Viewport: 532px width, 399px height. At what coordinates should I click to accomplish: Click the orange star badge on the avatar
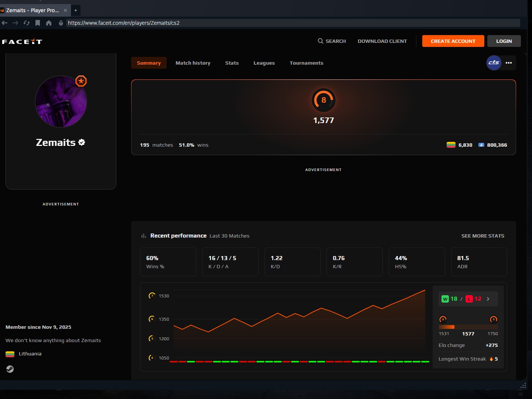(x=81, y=81)
